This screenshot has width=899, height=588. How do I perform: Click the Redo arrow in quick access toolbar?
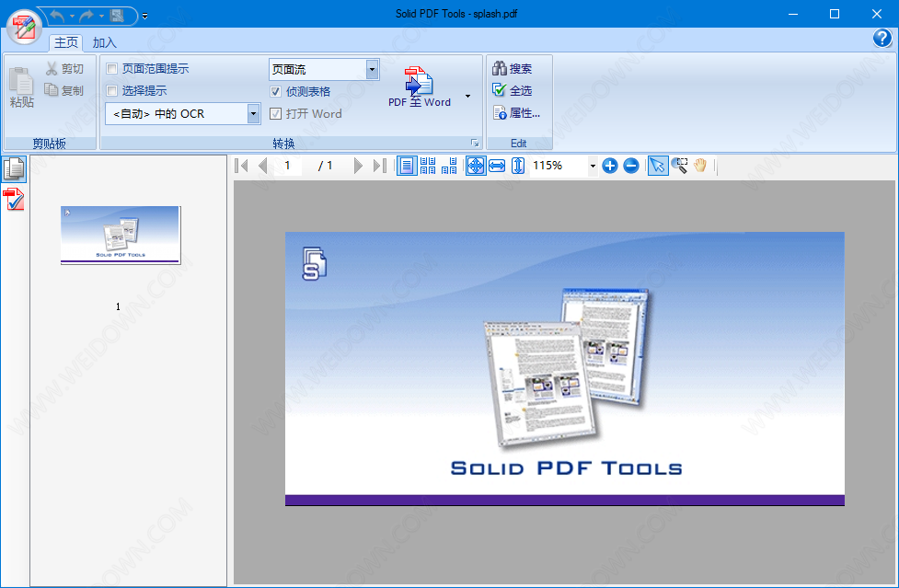point(86,16)
